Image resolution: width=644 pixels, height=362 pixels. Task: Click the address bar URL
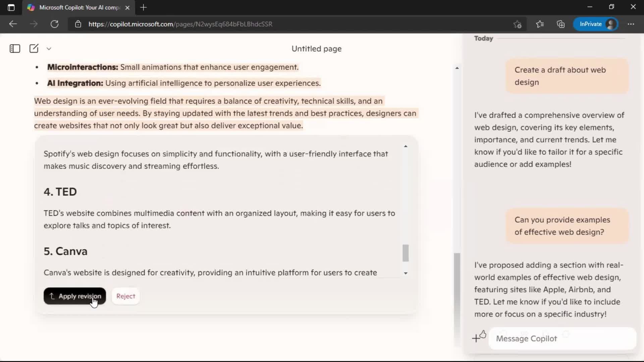pos(180,24)
